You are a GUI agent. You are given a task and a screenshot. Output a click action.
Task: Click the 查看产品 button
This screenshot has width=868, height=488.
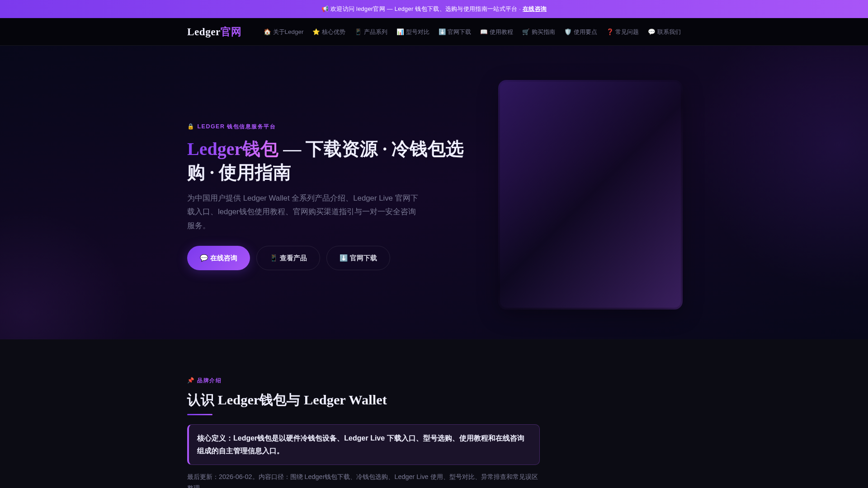288,258
